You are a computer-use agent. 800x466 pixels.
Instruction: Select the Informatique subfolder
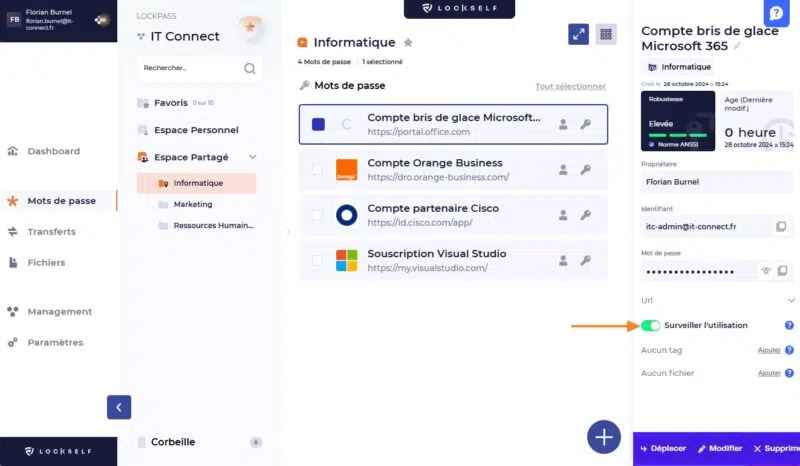pos(196,183)
